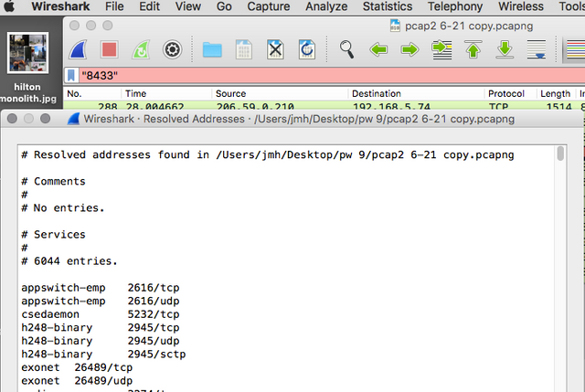
Task: Open the Apple menu
Action: [9, 6]
